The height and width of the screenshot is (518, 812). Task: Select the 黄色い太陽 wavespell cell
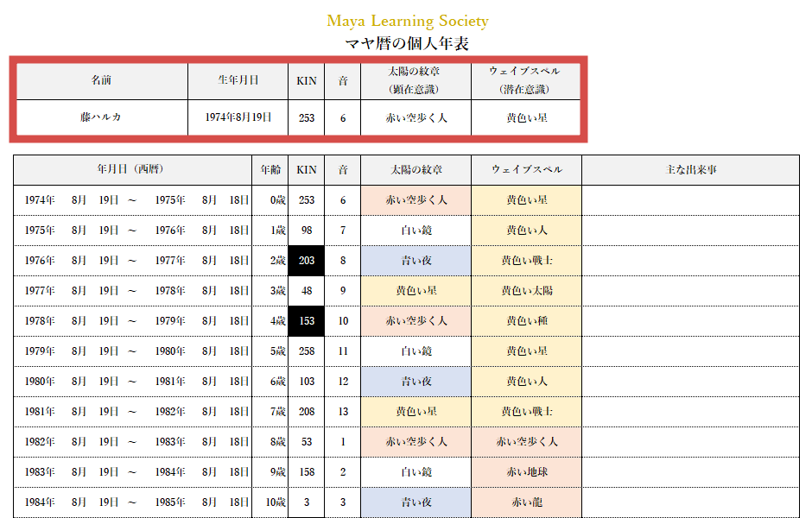pyautogui.click(x=526, y=290)
